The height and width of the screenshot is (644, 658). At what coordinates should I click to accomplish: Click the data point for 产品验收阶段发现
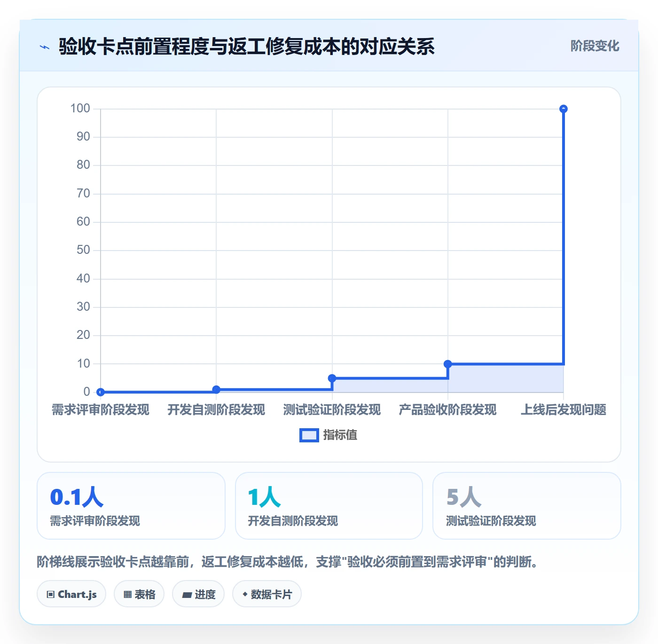(448, 364)
